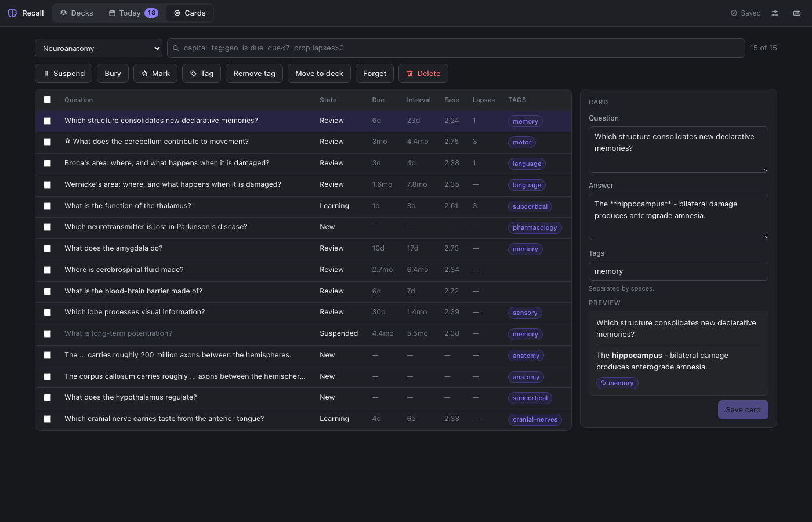Image resolution: width=812 pixels, height=522 pixels.
Task: Click the sensory tag chip
Action: point(525,313)
